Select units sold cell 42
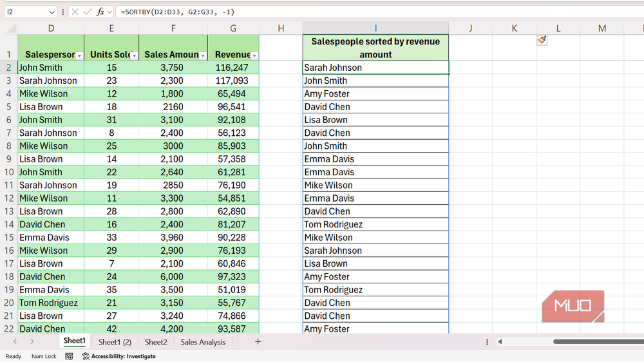Image resolution: width=644 pixels, height=362 pixels. point(111,329)
